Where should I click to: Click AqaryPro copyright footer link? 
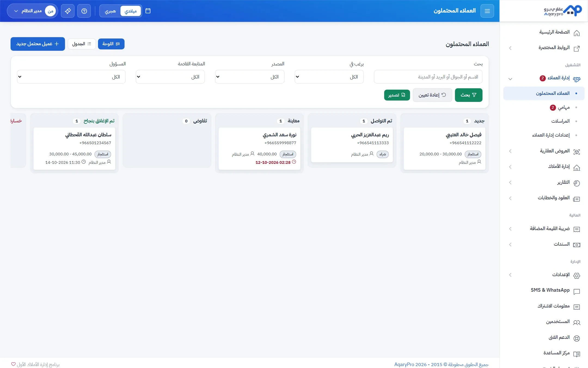tap(442, 364)
